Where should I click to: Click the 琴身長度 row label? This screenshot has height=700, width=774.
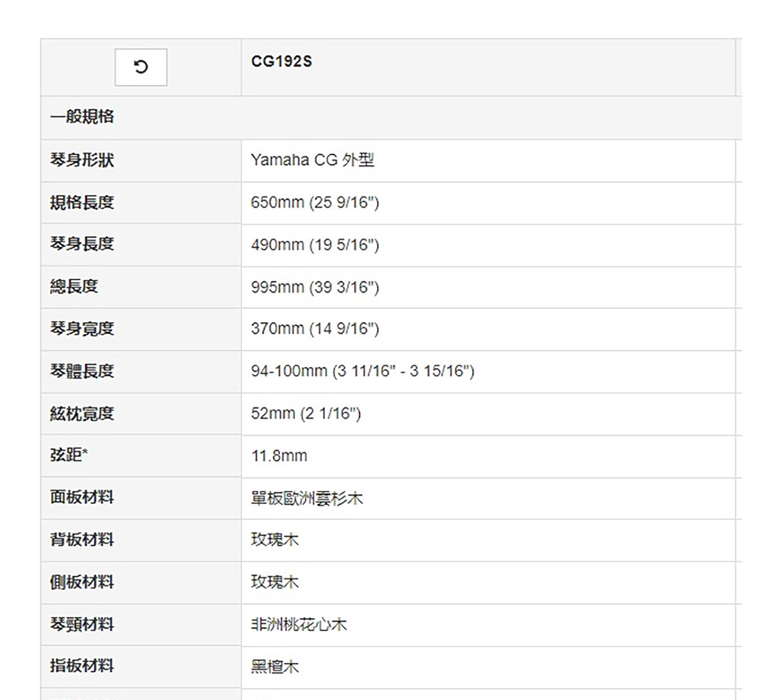tap(82, 245)
